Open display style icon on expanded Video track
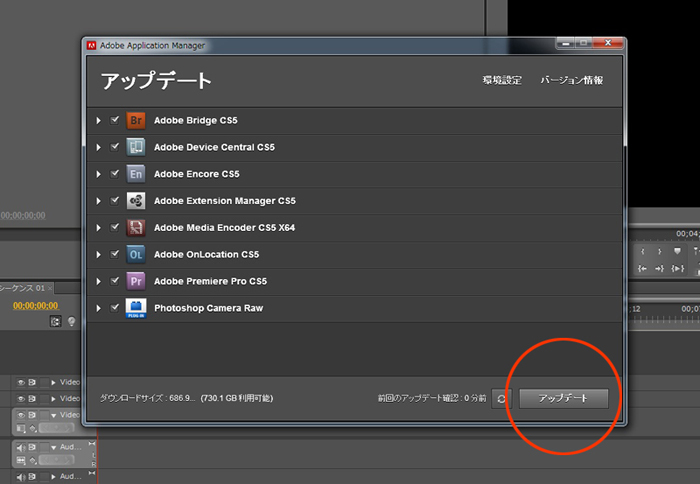Image resolution: width=700 pixels, height=484 pixels. [x=21, y=428]
